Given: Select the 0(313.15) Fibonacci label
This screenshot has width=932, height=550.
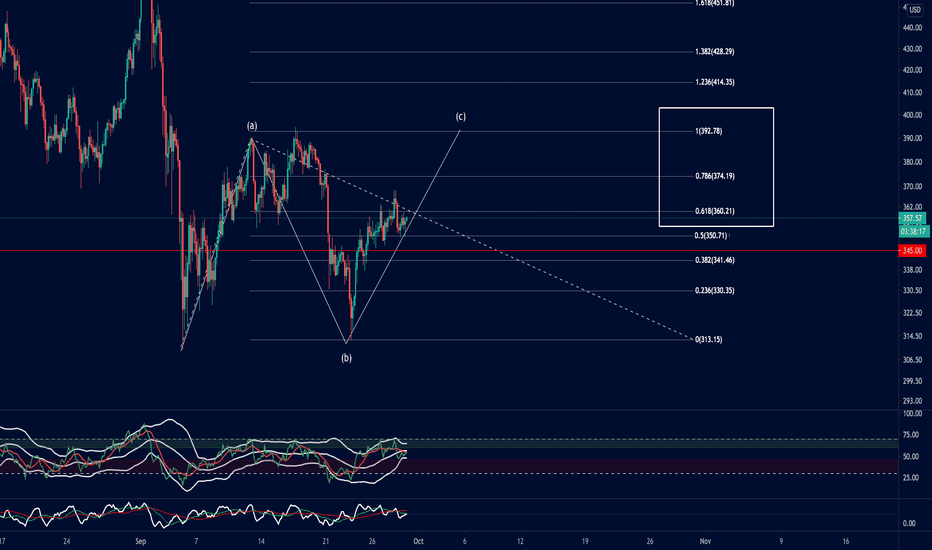Looking at the screenshot, I should click(709, 340).
